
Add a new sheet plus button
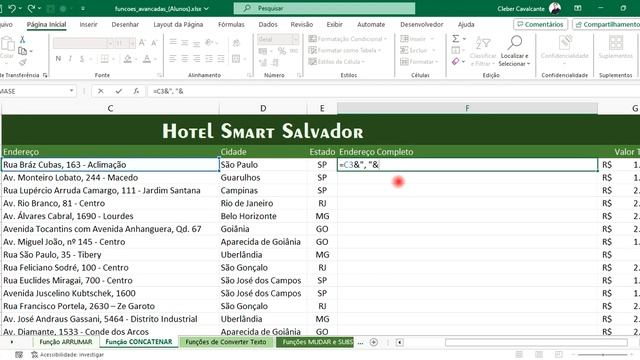point(373,342)
